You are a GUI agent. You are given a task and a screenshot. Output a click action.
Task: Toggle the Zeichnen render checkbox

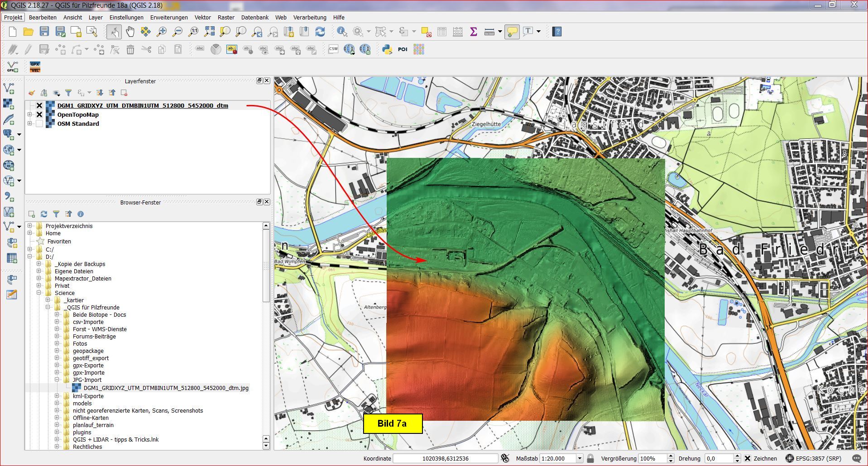coord(748,458)
